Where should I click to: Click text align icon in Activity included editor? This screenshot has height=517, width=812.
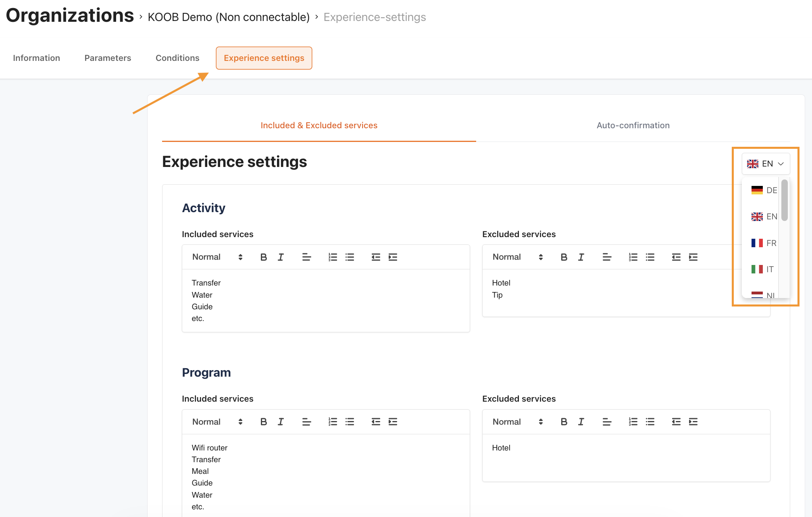pyautogui.click(x=306, y=257)
